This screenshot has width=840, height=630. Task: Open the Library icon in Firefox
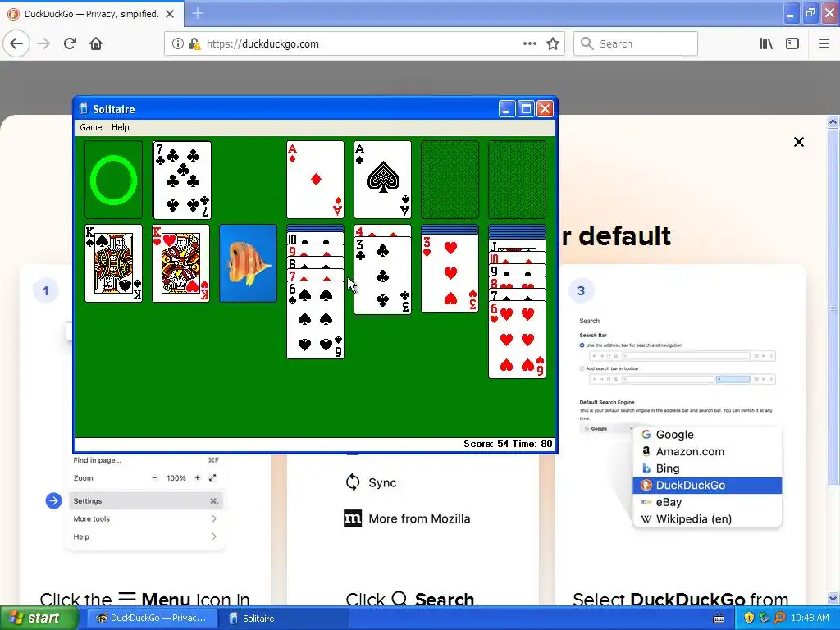(766, 43)
